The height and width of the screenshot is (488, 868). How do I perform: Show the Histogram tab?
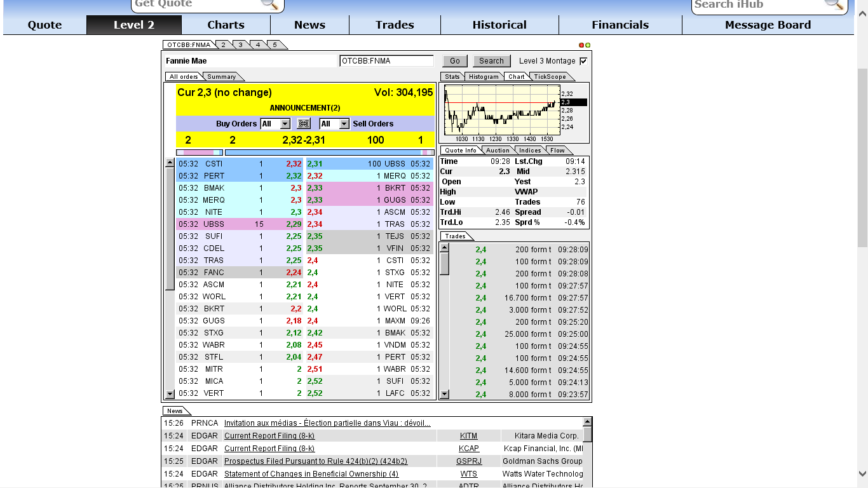click(484, 76)
